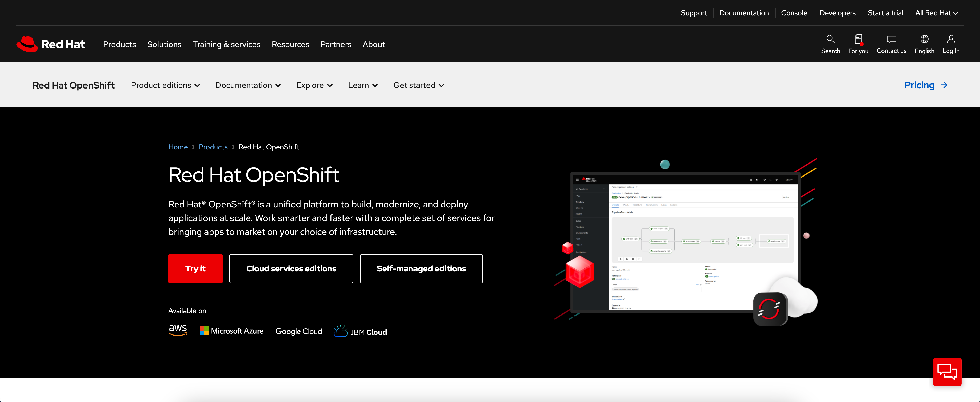980x402 pixels.
Task: Click the OpenShift app icon in hero image
Action: [770, 309]
